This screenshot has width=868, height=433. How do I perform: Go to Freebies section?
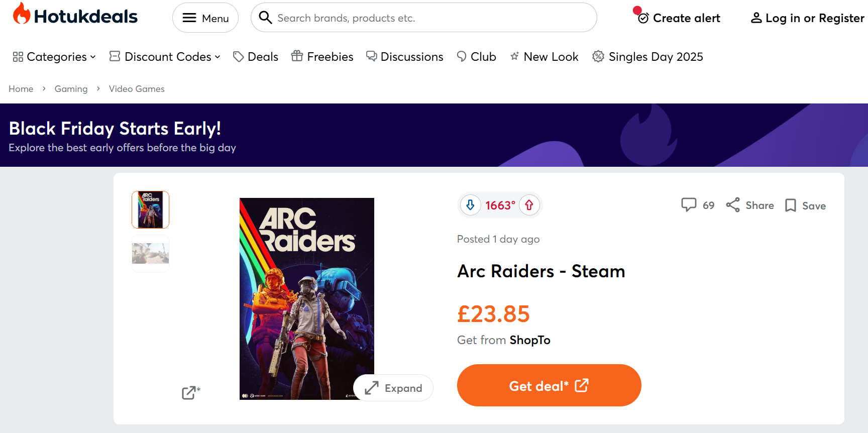(x=322, y=57)
